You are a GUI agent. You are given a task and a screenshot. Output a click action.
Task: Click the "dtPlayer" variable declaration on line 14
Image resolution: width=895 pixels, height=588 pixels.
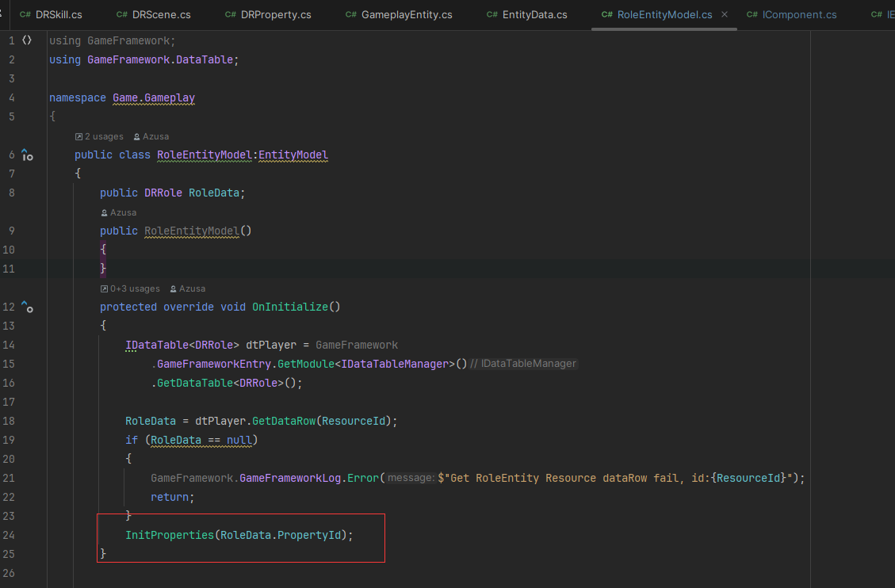pyautogui.click(x=271, y=345)
